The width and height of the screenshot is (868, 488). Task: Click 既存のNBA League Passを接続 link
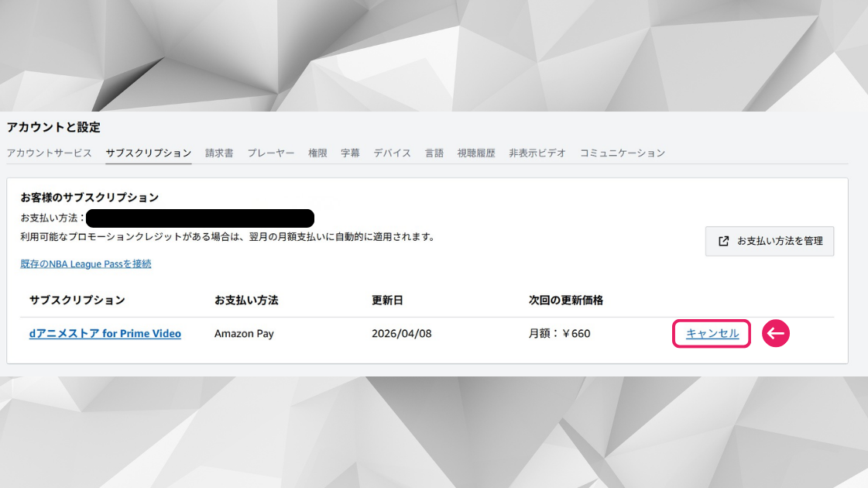(86, 264)
